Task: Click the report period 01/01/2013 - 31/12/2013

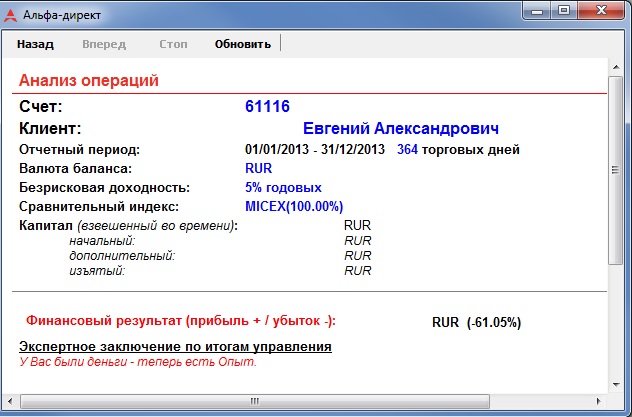Action: point(315,149)
